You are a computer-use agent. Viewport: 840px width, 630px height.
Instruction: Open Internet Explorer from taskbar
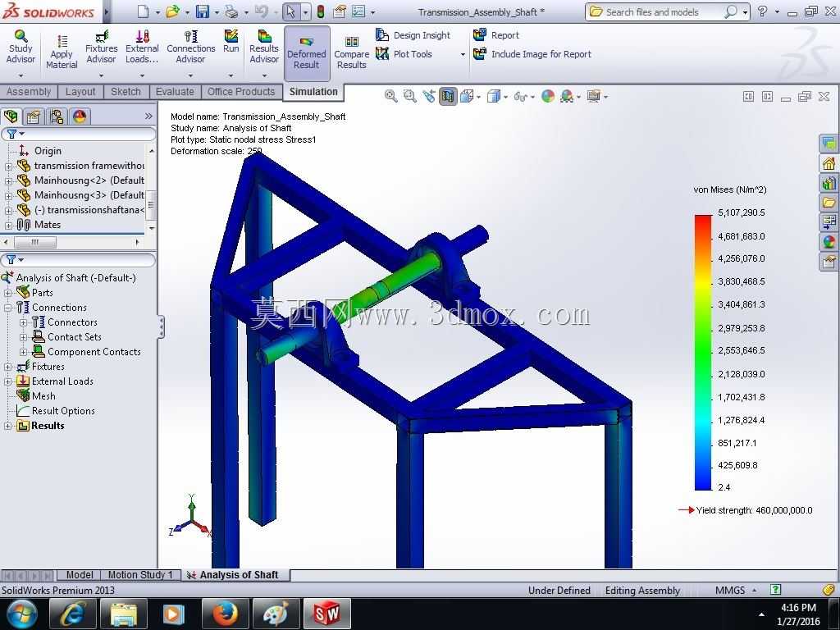pos(72,614)
